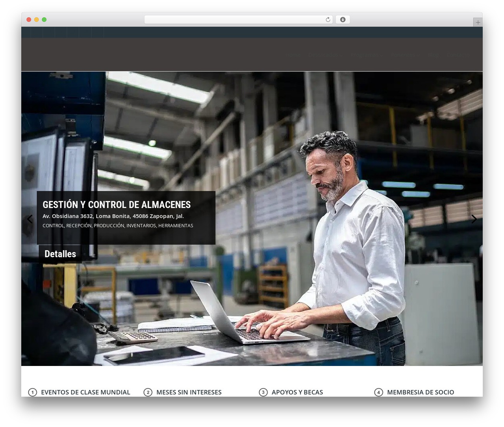
Task: Open the browser downloads button
Action: coord(343,20)
